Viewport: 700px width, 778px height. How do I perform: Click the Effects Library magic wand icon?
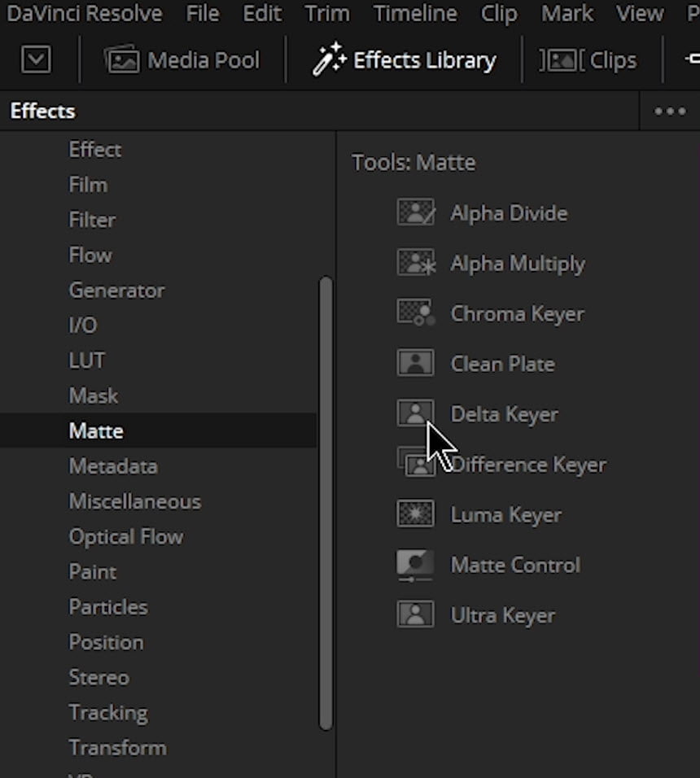328,59
